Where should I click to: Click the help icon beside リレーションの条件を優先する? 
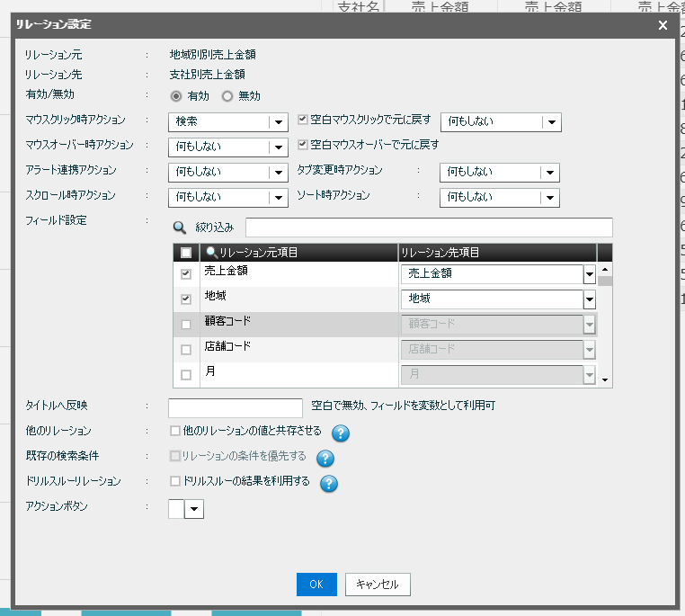(x=325, y=459)
